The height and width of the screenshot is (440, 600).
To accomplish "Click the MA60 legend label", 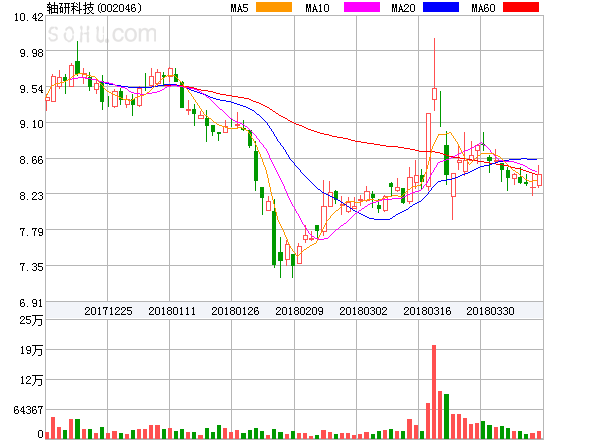I will (483, 8).
